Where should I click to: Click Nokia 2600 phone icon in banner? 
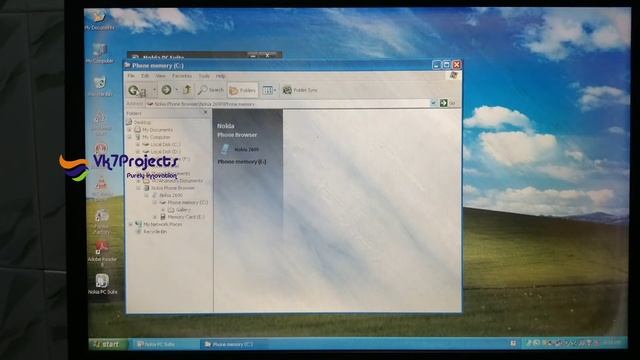225,149
